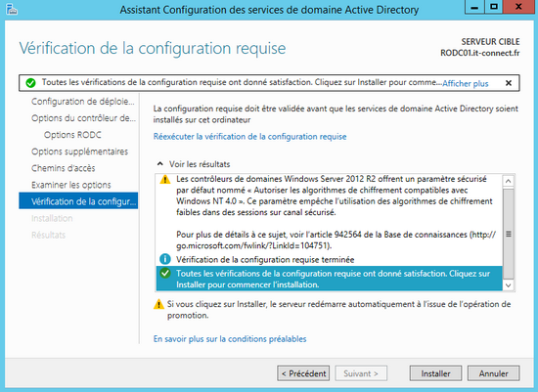
Task: Click the green check icon on highlighted result
Action: click(165, 274)
